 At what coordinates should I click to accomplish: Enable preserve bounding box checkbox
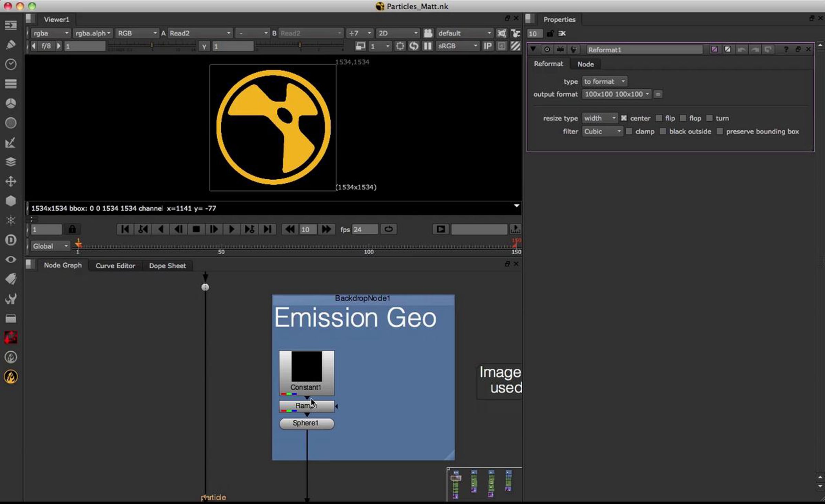click(720, 131)
